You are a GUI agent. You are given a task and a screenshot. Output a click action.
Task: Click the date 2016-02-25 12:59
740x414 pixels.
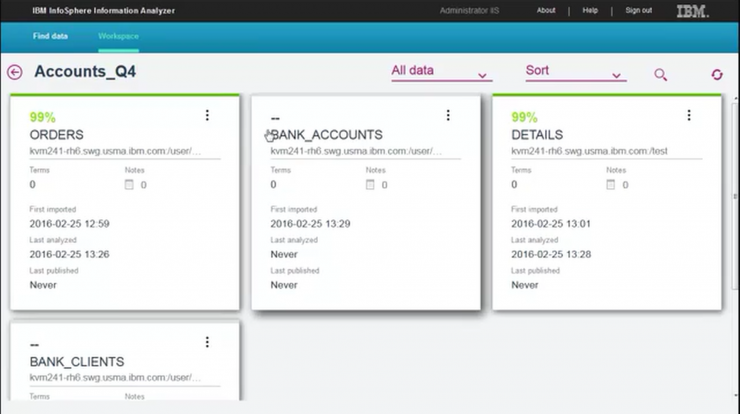click(x=69, y=224)
